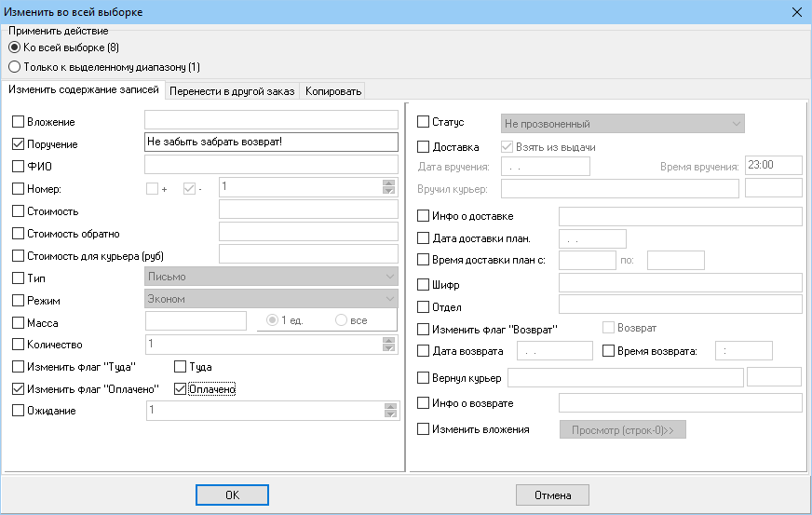The image size is (812, 515).
Task: Check the 'Туда' flag checkbox
Action: [181, 366]
